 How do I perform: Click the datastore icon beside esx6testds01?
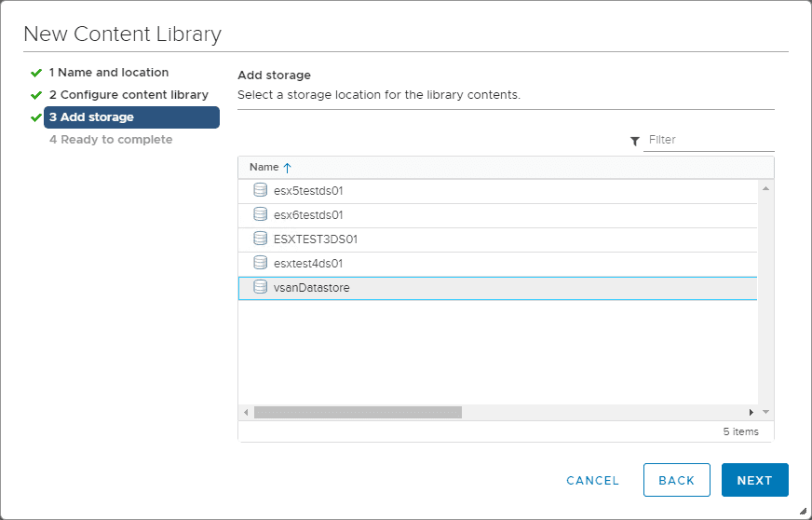pos(261,214)
